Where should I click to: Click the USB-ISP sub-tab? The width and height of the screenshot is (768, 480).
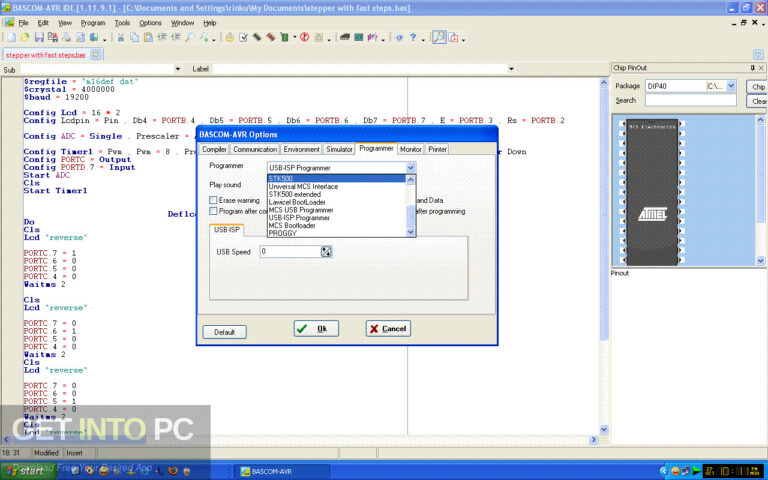[x=227, y=230]
